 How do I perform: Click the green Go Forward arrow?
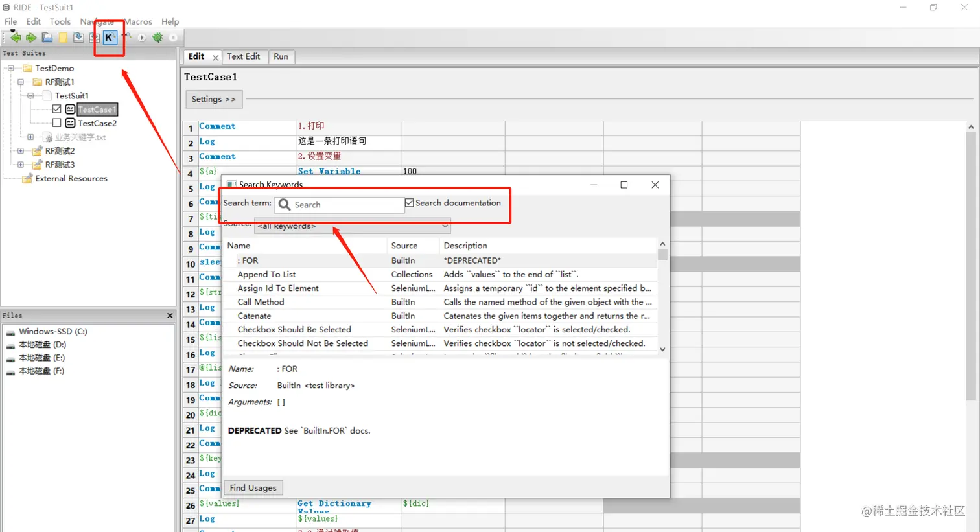click(31, 38)
